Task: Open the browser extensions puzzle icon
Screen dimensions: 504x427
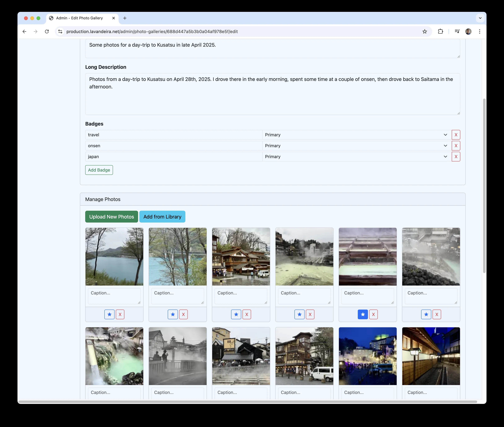Action: tap(440, 32)
